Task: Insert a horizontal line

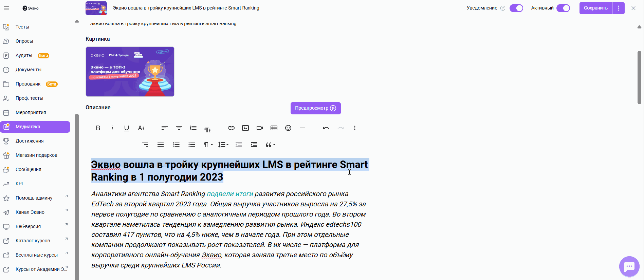Action: tap(302, 128)
